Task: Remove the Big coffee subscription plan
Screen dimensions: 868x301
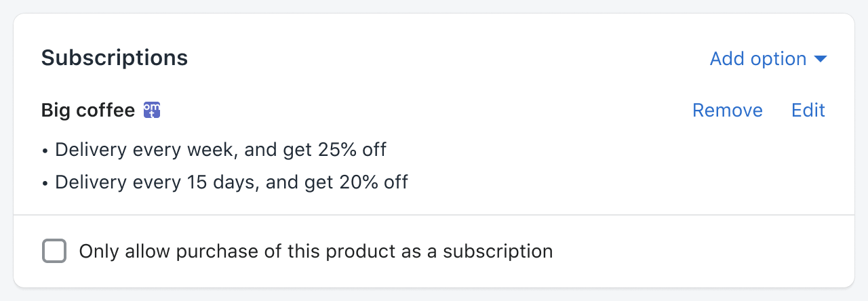Action: pos(727,111)
